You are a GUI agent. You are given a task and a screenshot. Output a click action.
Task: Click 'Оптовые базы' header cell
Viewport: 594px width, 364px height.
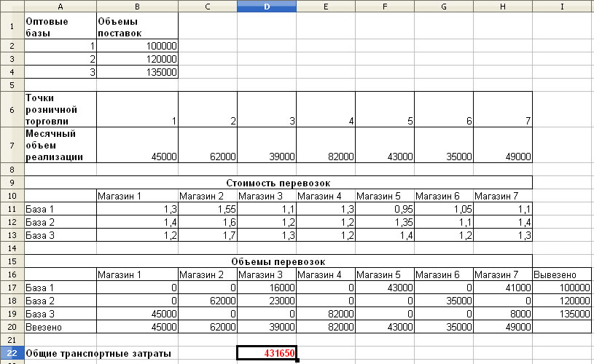pyautogui.click(x=60, y=26)
